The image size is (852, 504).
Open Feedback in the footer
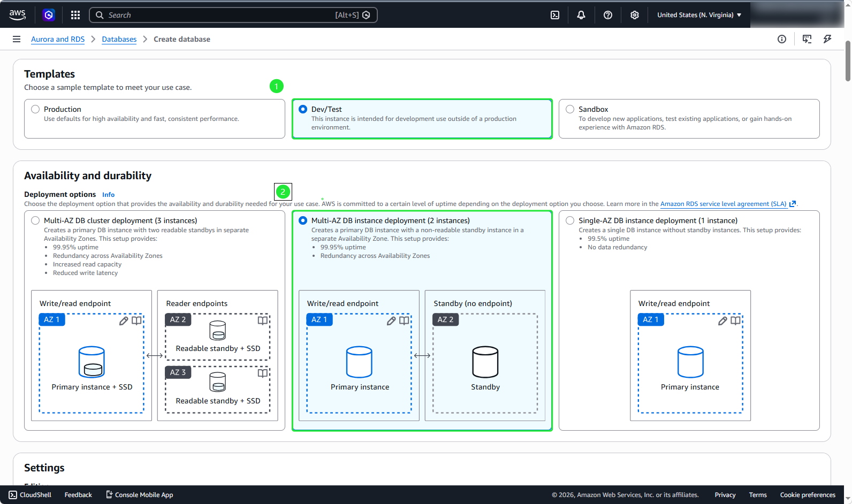78,495
